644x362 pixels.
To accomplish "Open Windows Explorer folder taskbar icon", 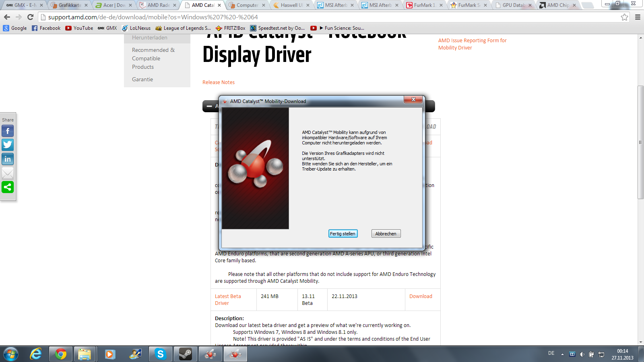I will (x=84, y=354).
